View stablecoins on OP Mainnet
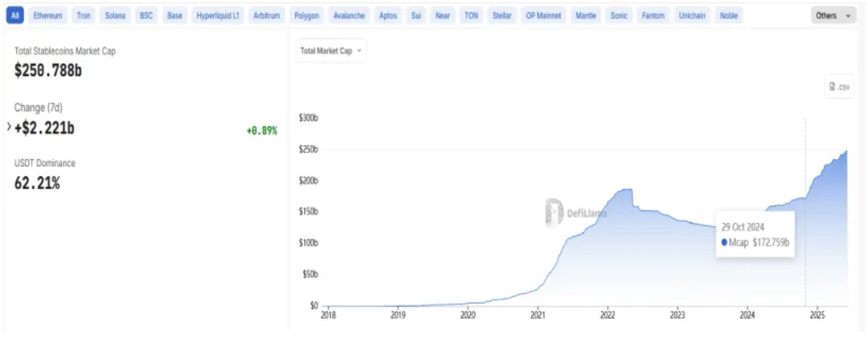Image resolution: width=868 pixels, height=349 pixels. (544, 16)
